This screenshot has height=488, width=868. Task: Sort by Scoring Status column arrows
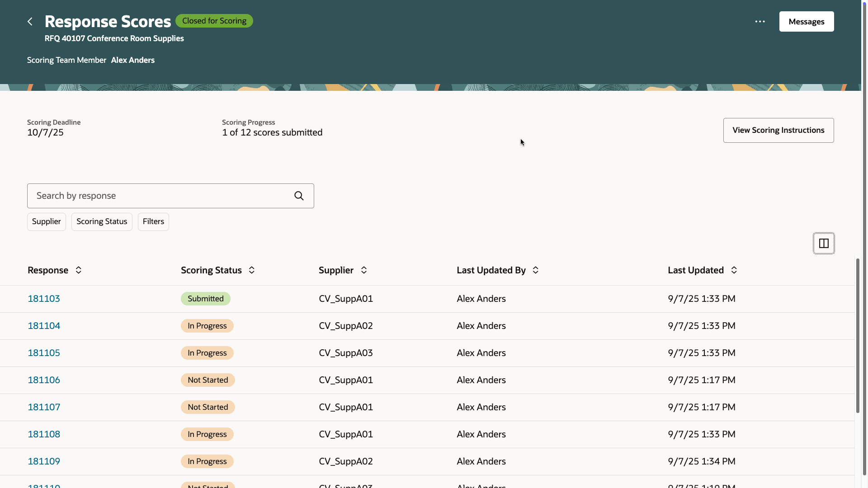(x=252, y=270)
